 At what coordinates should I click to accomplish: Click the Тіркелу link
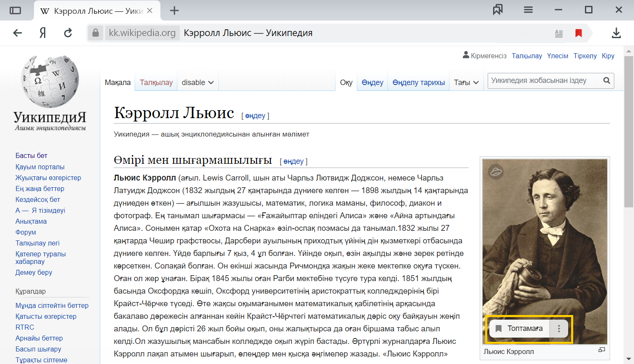(585, 56)
